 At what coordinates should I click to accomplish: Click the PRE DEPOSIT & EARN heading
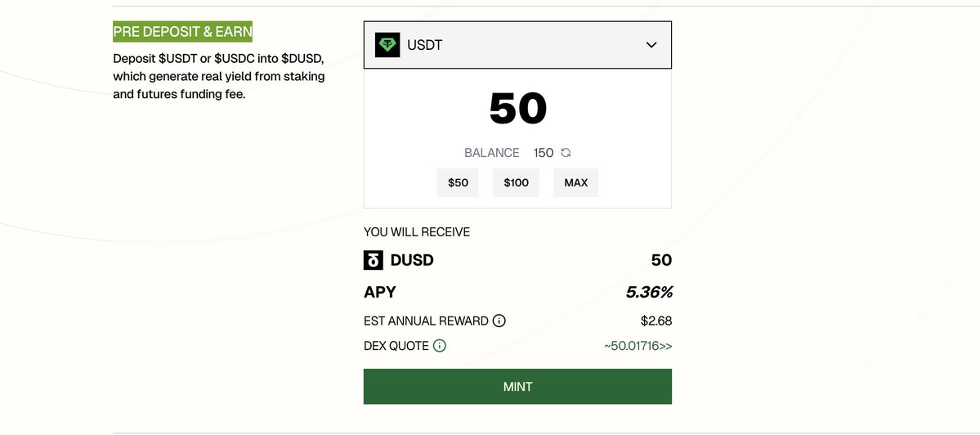pos(183,32)
